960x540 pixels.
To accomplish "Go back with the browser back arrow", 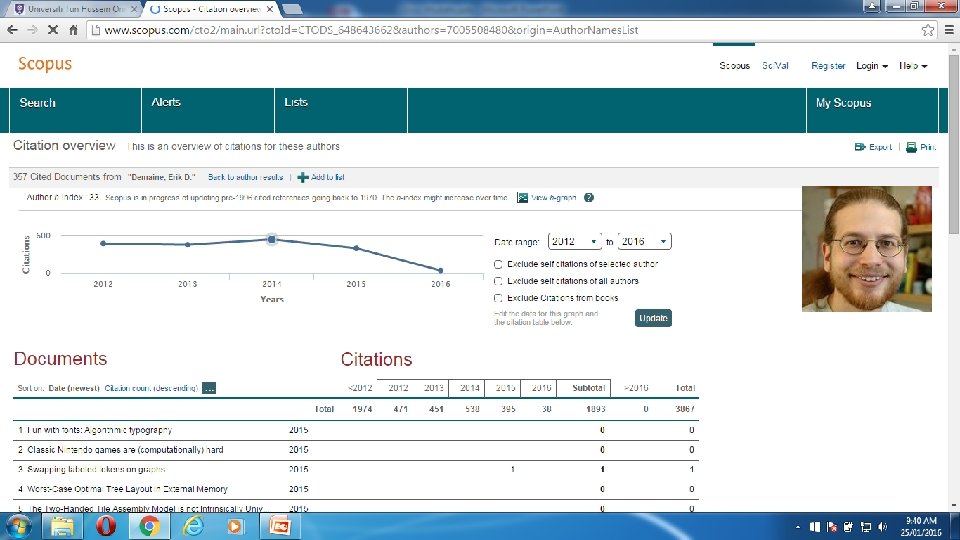I will [x=12, y=29].
